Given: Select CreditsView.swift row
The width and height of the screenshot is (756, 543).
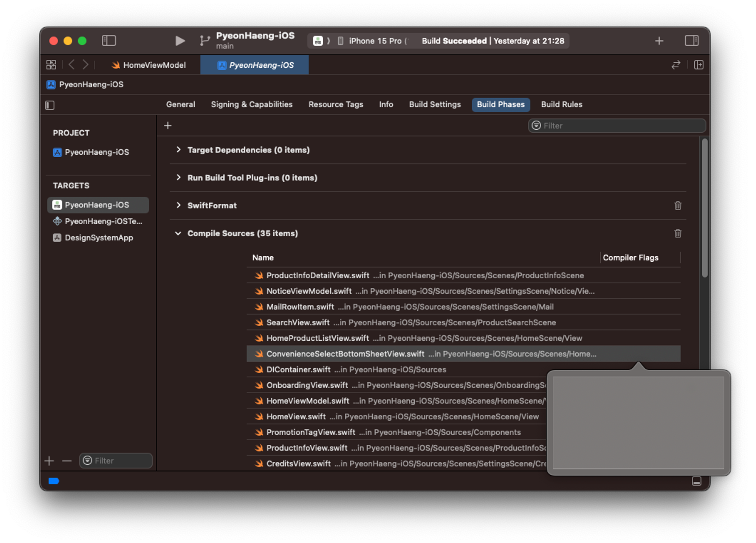Looking at the screenshot, I should click(397, 464).
